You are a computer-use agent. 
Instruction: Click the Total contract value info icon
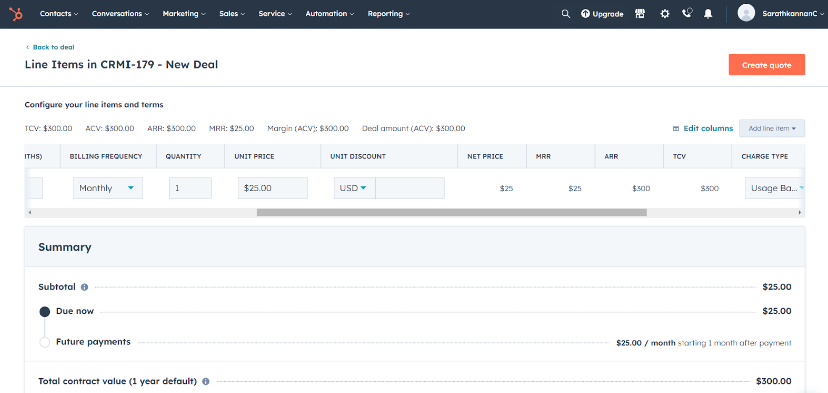click(205, 381)
